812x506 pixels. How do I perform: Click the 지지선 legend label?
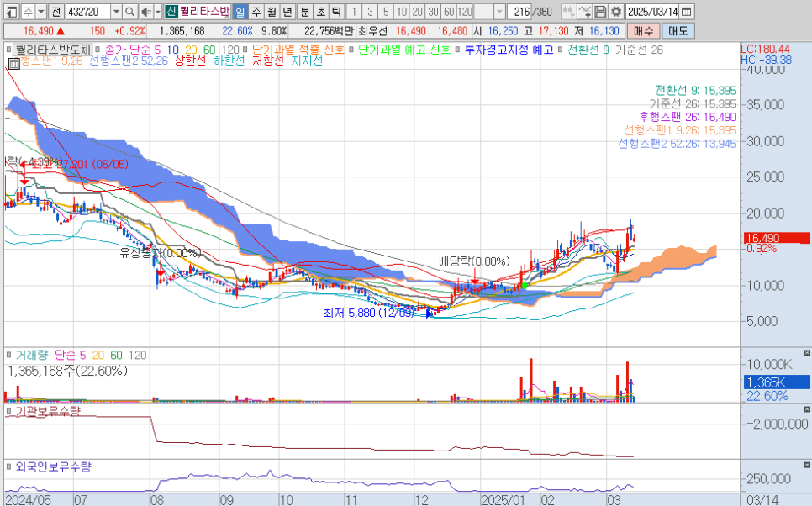(307, 61)
